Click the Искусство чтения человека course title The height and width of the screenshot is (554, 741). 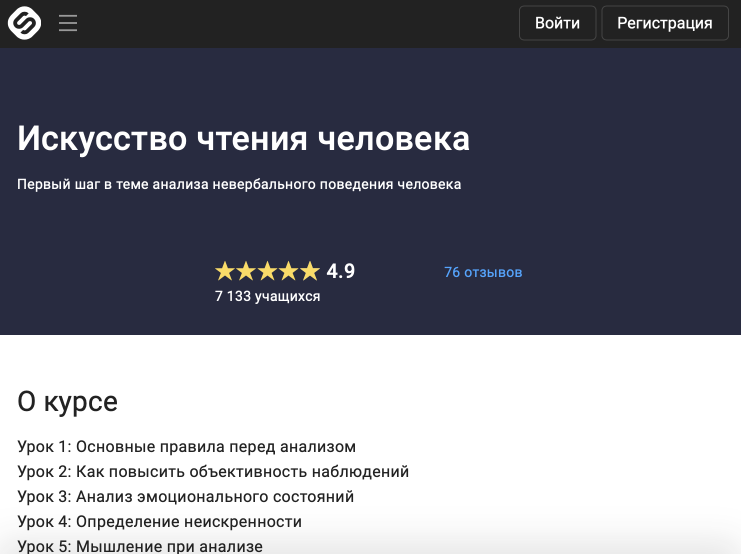pyautogui.click(x=243, y=138)
